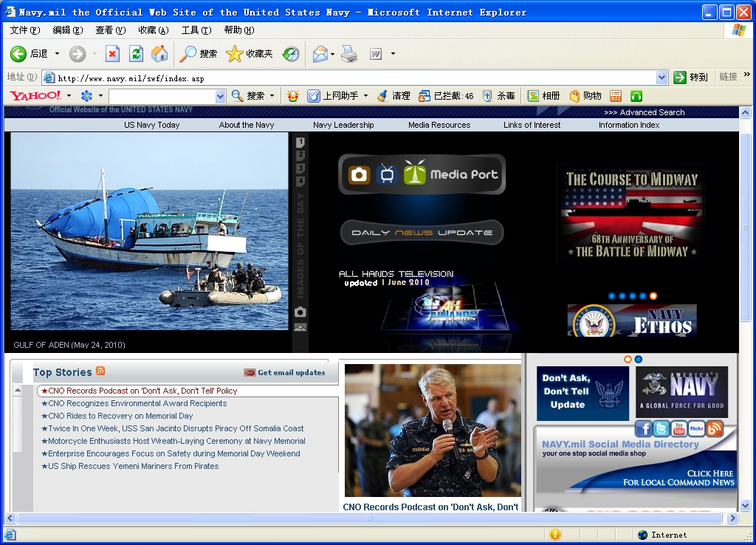This screenshot has height=545, width=756.
Task: Select the first blue banner dot above Navy Ethos
Action: tap(612, 296)
